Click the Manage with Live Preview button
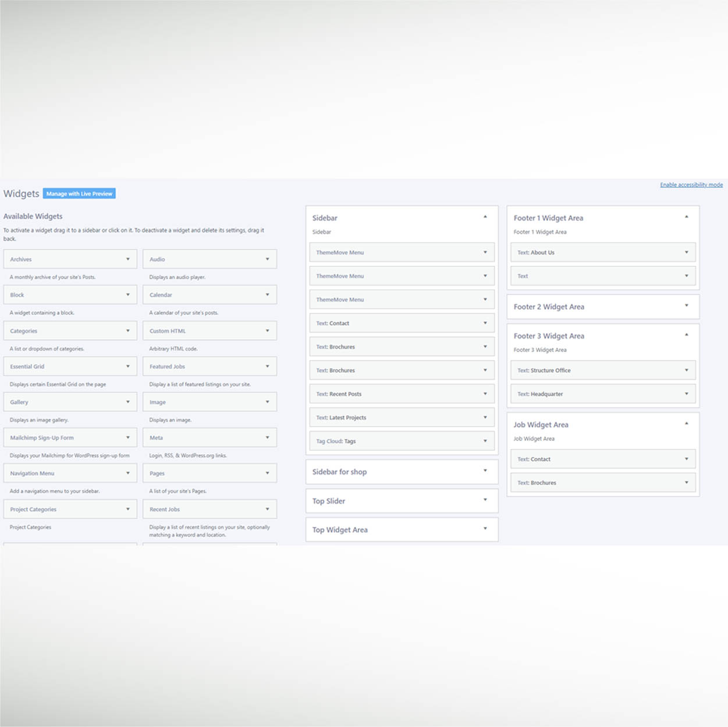 tap(79, 194)
